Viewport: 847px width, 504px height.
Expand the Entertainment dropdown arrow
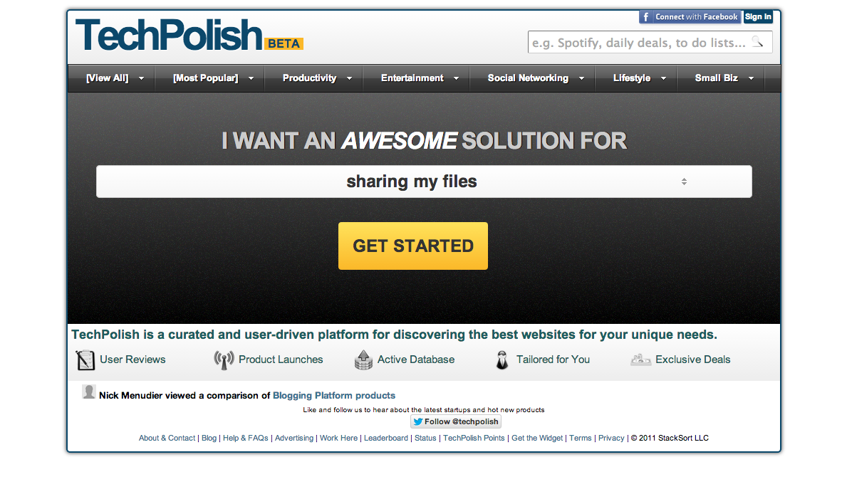(x=457, y=79)
